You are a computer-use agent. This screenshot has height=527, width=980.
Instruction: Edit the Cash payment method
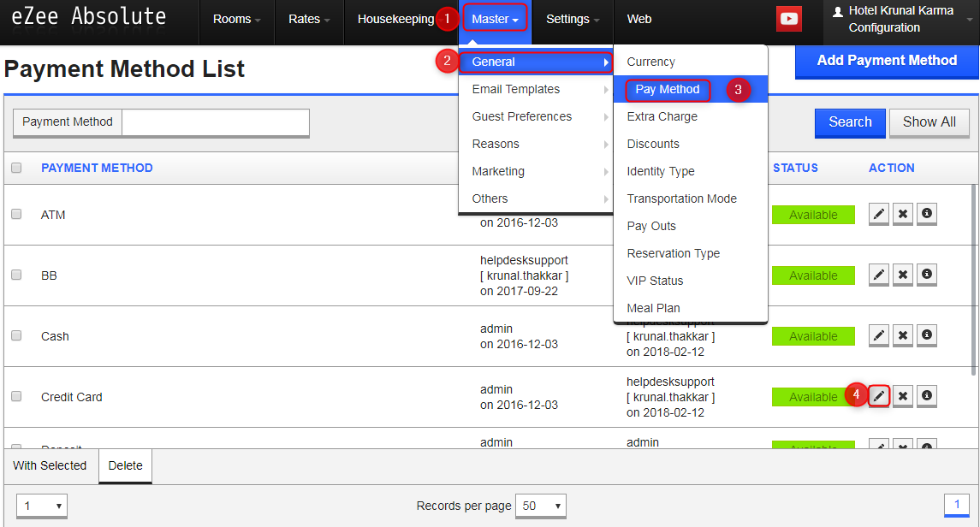click(879, 335)
